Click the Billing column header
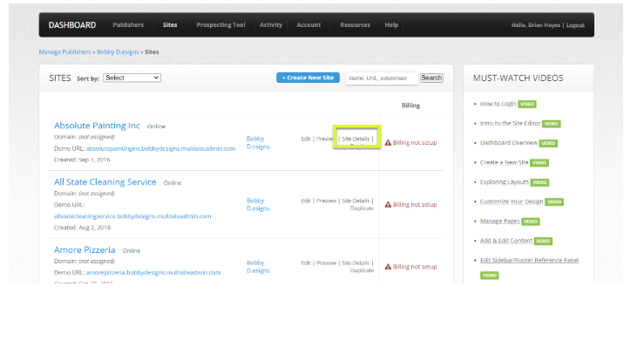 [410, 106]
